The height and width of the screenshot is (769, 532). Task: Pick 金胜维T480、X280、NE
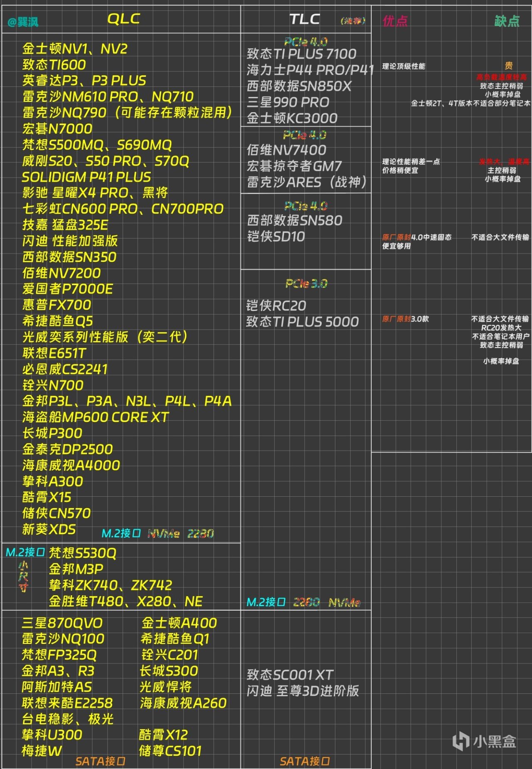click(x=126, y=601)
